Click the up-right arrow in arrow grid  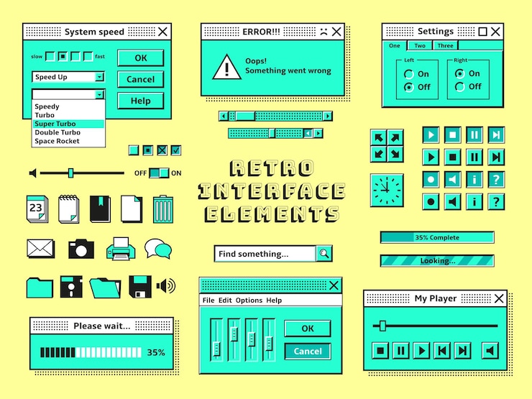[x=395, y=137]
